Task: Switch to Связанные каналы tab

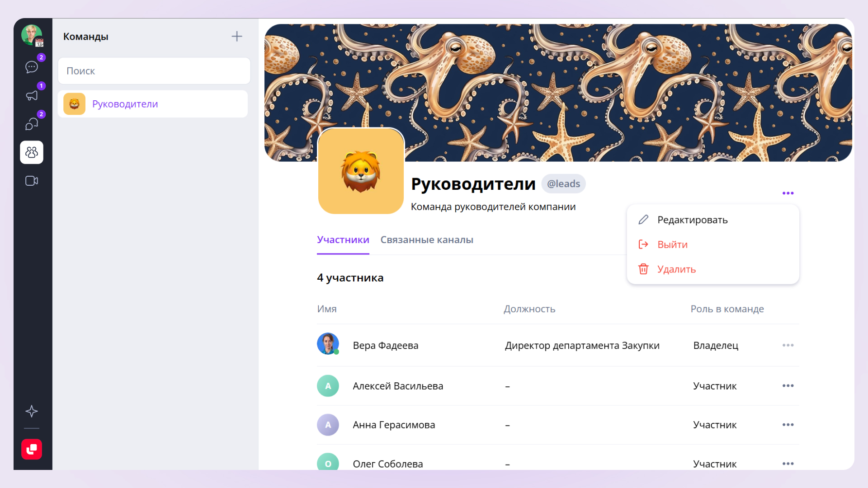Action: click(x=427, y=240)
